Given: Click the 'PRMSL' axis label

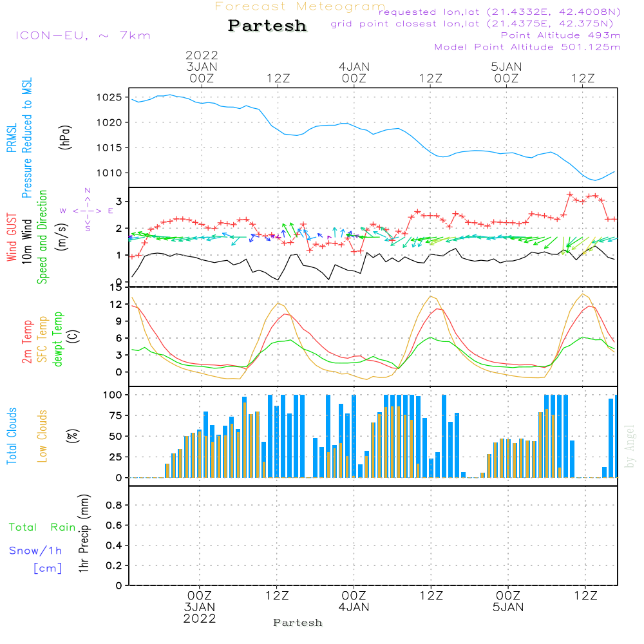Looking at the screenshot, I should [12, 137].
